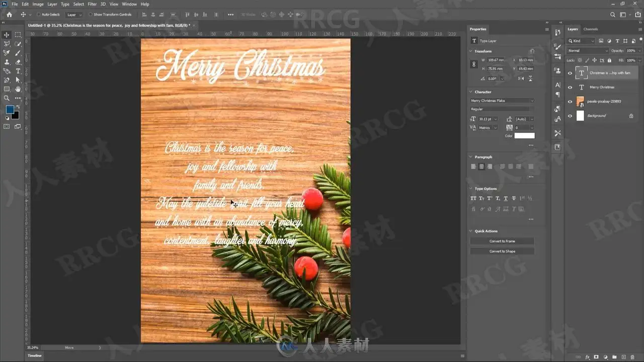Toggle visibility of pexels-pixabay-259893 layer
The height and width of the screenshot is (362, 644).
pos(570,102)
